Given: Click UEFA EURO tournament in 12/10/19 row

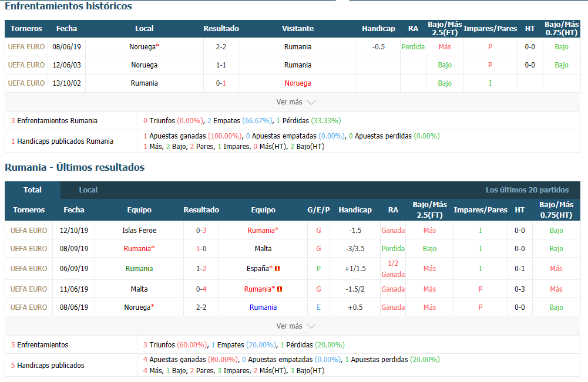Looking at the screenshot, I should tap(29, 231).
